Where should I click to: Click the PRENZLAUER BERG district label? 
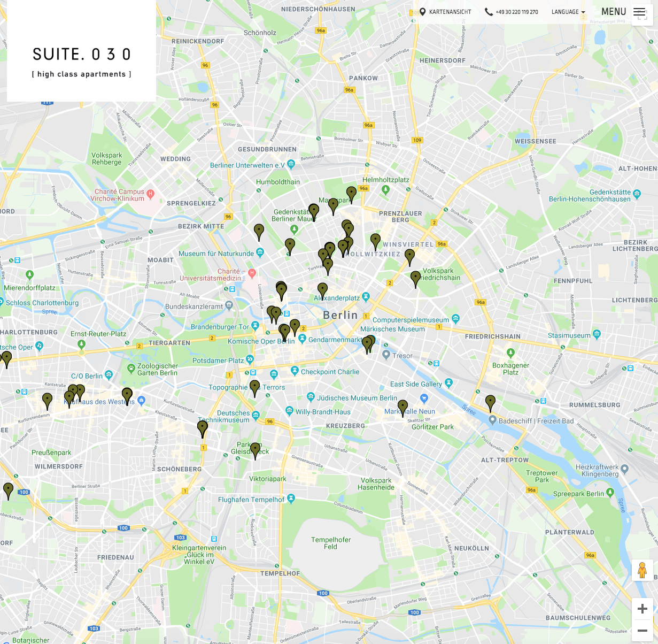pos(400,216)
